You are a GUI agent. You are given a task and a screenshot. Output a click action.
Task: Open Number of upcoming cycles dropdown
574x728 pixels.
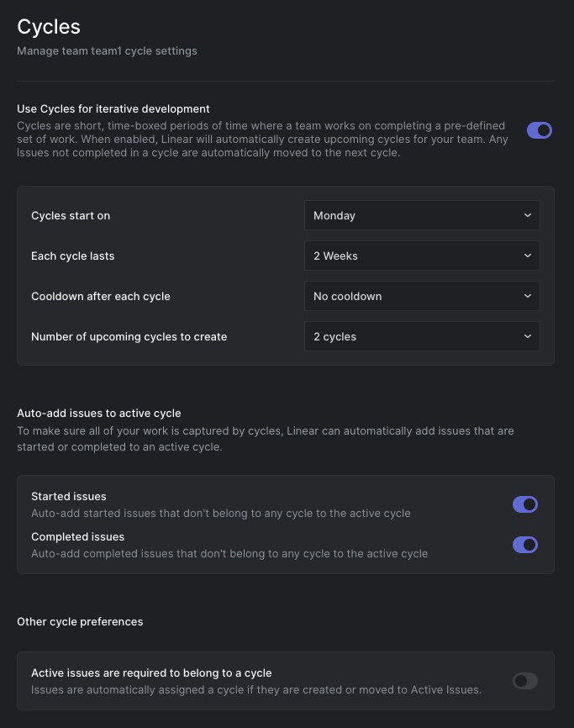pos(421,336)
